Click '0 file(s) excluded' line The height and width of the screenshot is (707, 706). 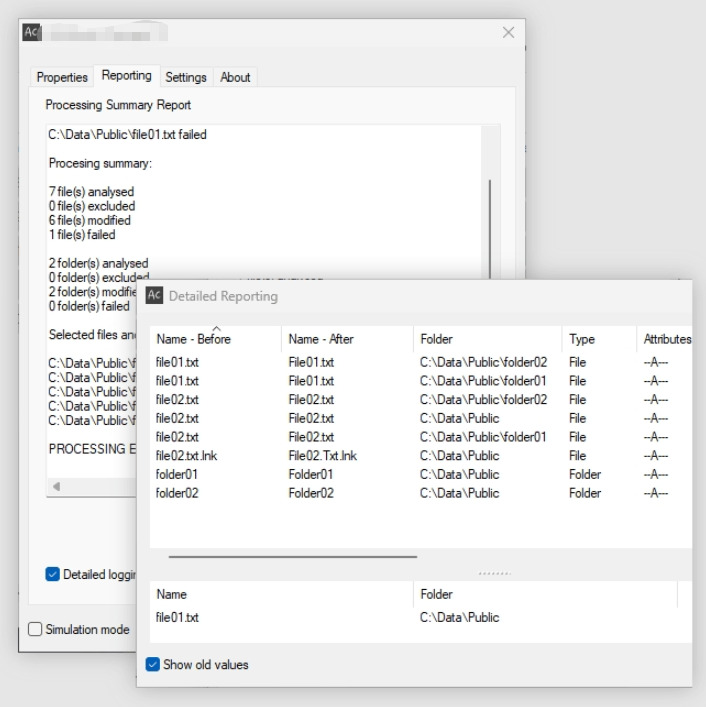coord(92,206)
